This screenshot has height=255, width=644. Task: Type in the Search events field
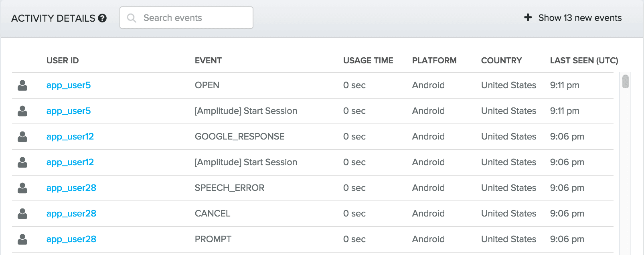[x=192, y=18]
